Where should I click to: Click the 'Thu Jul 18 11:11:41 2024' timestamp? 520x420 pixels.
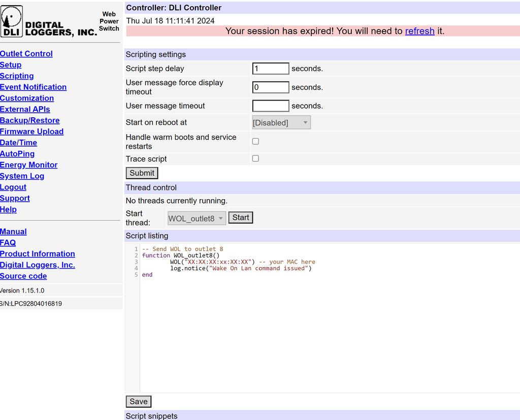click(171, 21)
